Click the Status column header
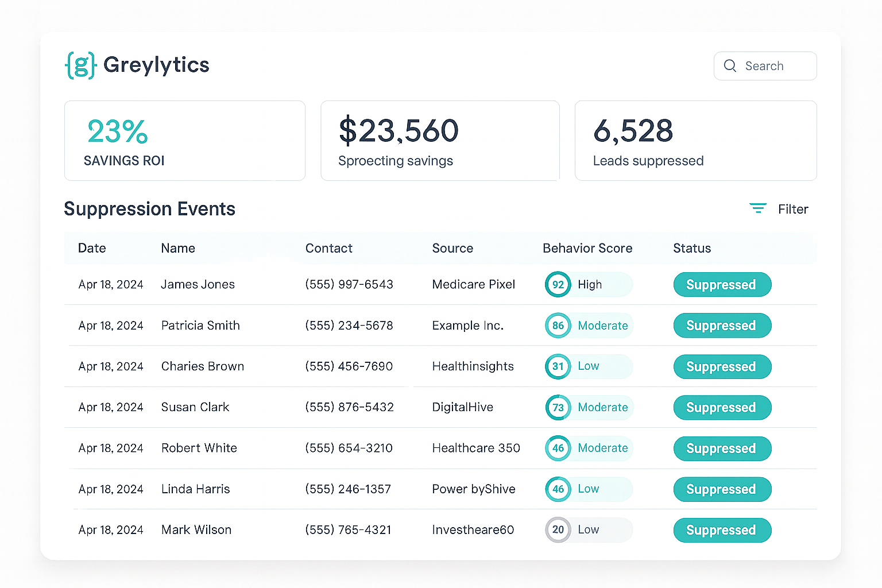 coord(692,248)
